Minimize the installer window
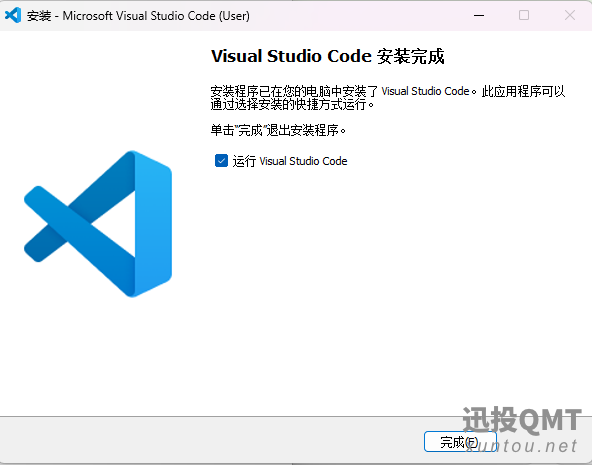592x465 pixels. (479, 15)
